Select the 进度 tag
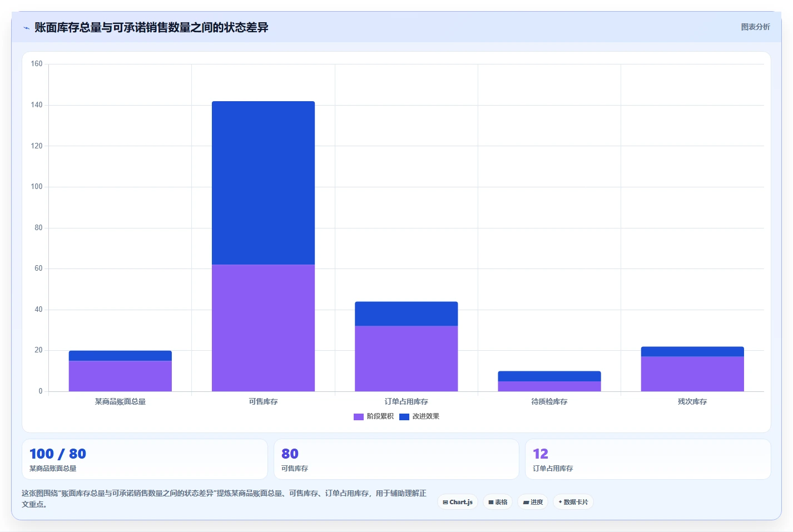 tap(533, 502)
